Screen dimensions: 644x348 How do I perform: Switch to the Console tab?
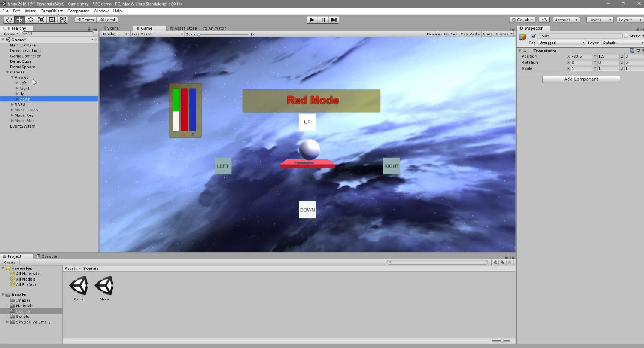click(x=47, y=256)
